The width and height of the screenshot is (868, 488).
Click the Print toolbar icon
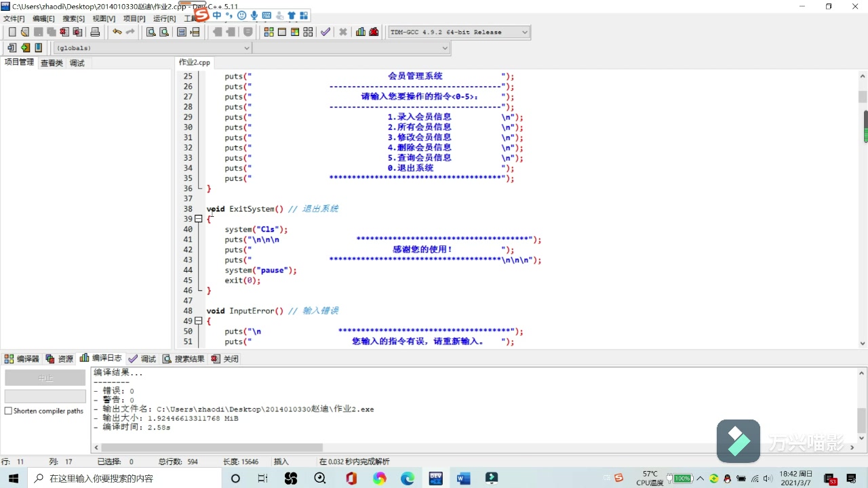[95, 32]
